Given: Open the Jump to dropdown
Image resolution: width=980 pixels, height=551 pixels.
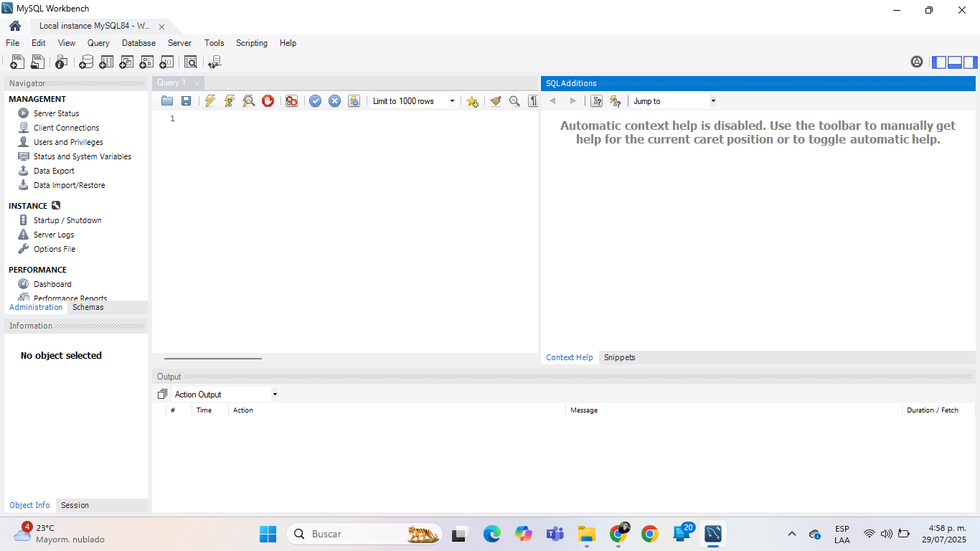Looking at the screenshot, I should point(674,101).
